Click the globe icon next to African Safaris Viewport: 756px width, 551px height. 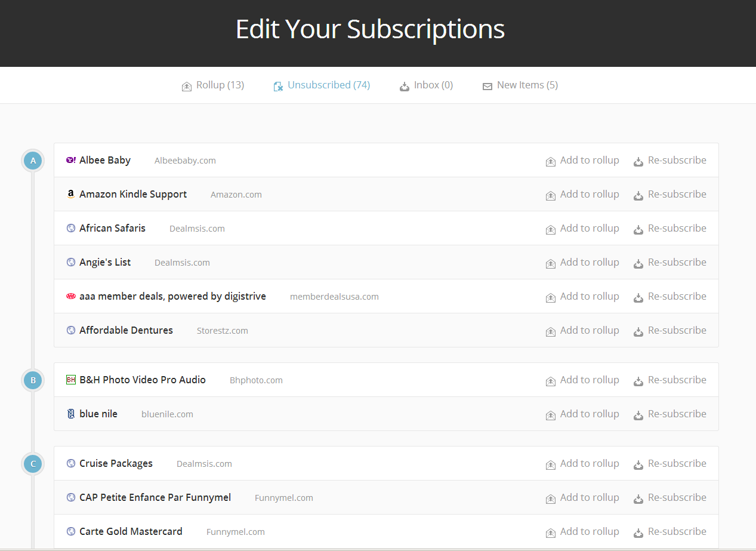71,228
